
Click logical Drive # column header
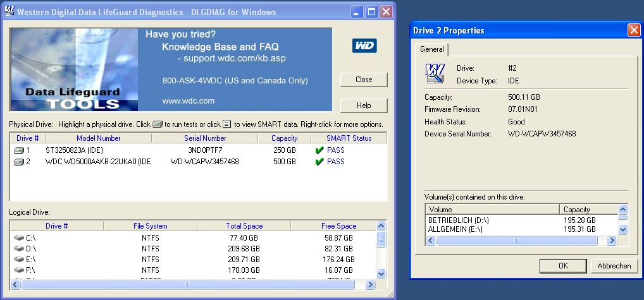click(x=57, y=226)
